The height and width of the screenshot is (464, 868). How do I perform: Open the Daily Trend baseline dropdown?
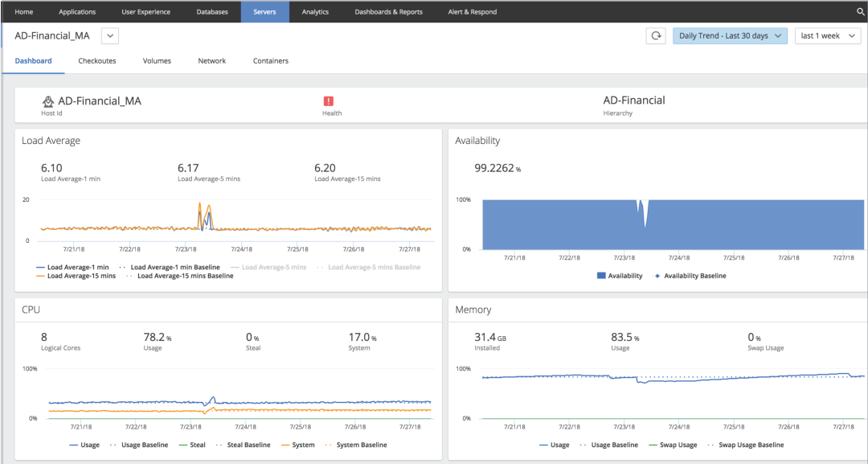pyautogui.click(x=730, y=36)
